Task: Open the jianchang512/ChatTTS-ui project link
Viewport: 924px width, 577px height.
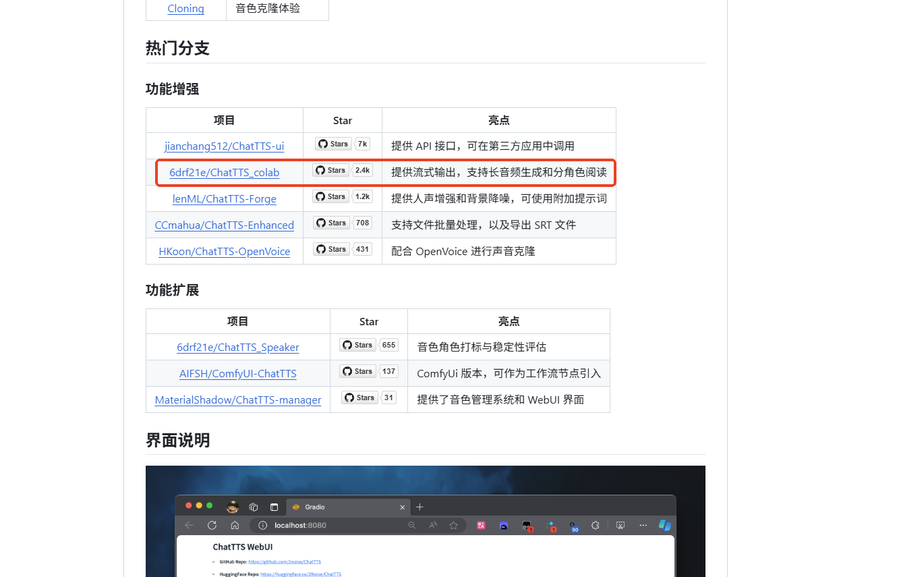Action: (224, 146)
